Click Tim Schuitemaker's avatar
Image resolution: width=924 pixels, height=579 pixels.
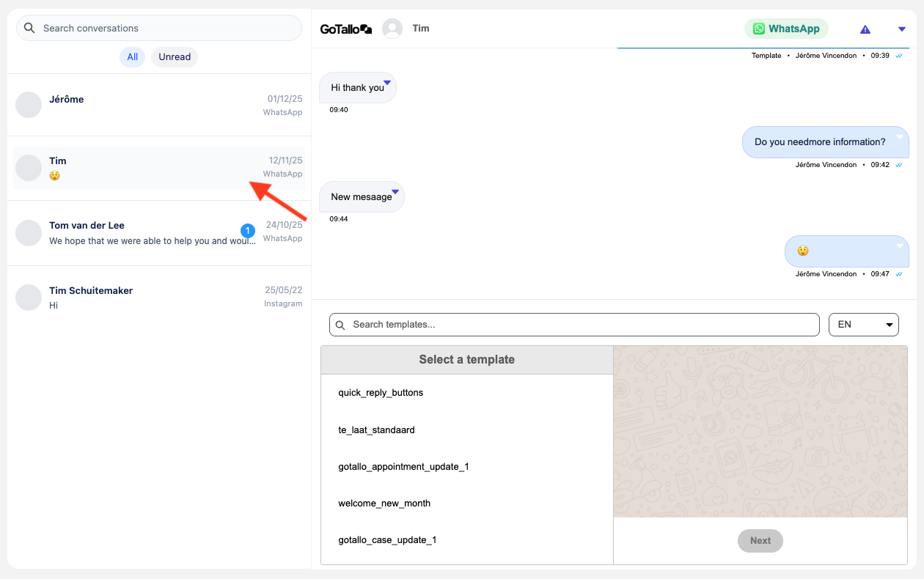29,298
